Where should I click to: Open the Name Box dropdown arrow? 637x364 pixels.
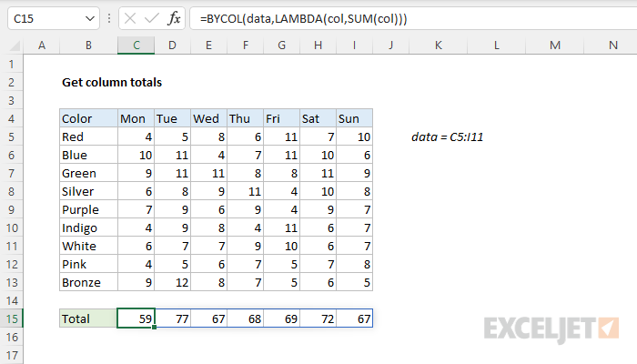click(88, 18)
